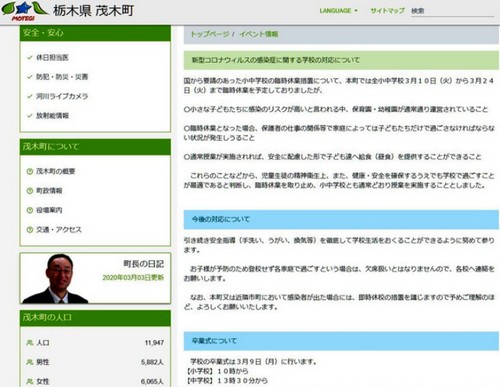The width and height of the screenshot is (500, 387).
Task: Click checkmark icon beside 放射能情報
Action: (x=30, y=116)
